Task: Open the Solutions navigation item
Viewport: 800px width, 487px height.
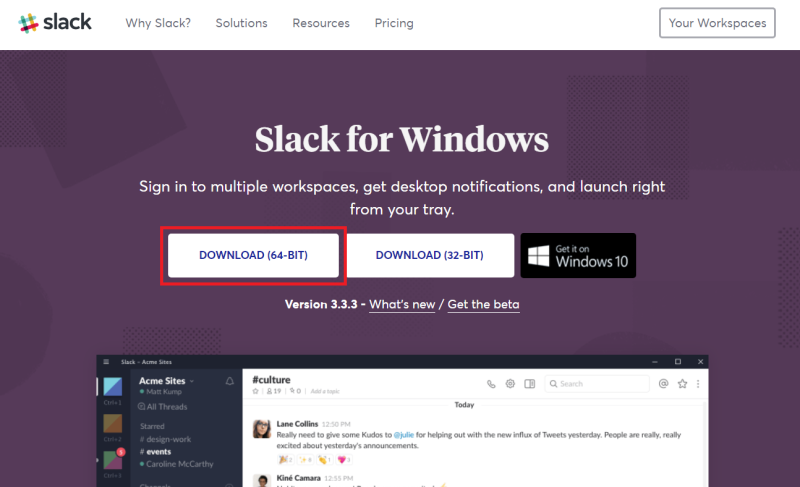Action: [x=241, y=23]
